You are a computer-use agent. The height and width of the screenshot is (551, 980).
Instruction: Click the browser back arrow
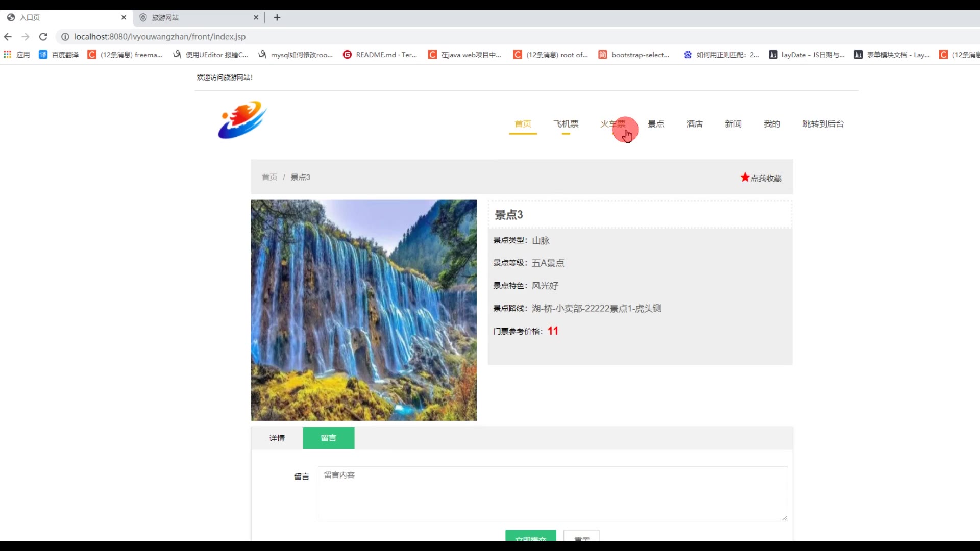(8, 37)
